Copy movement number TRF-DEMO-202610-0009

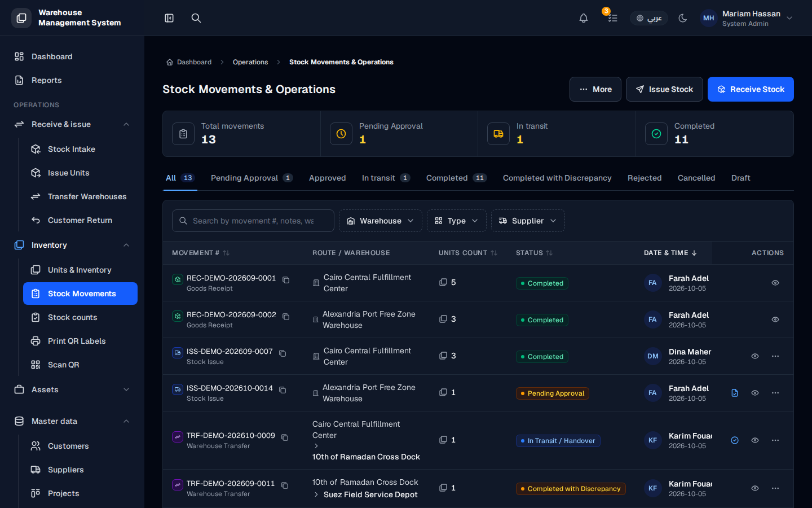point(285,437)
